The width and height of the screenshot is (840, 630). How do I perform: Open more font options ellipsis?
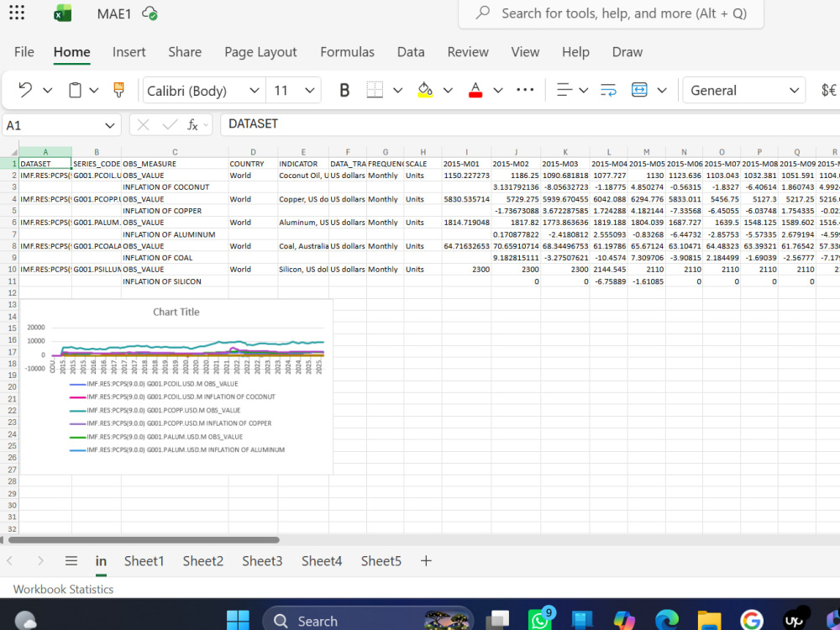click(525, 90)
